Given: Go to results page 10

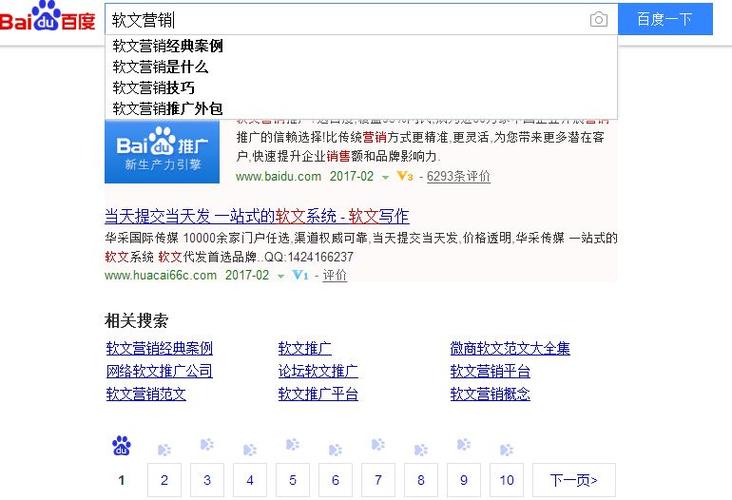Looking at the screenshot, I should pos(507,480).
